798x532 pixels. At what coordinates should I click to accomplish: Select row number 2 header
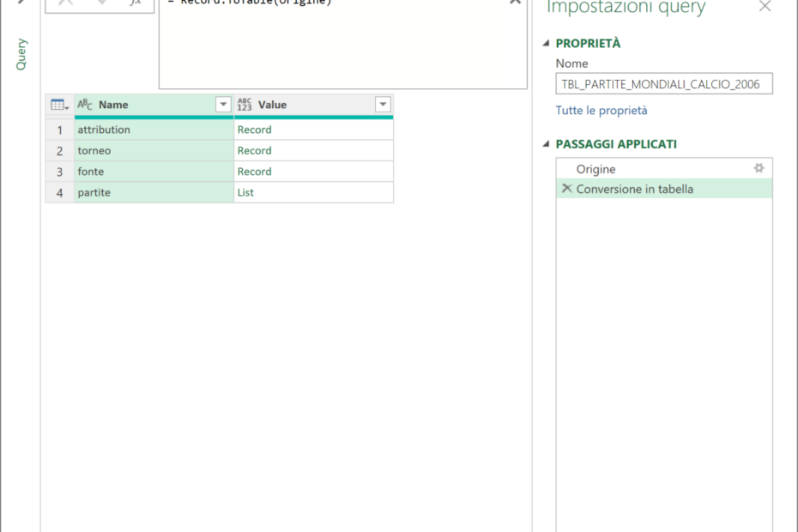[59, 151]
